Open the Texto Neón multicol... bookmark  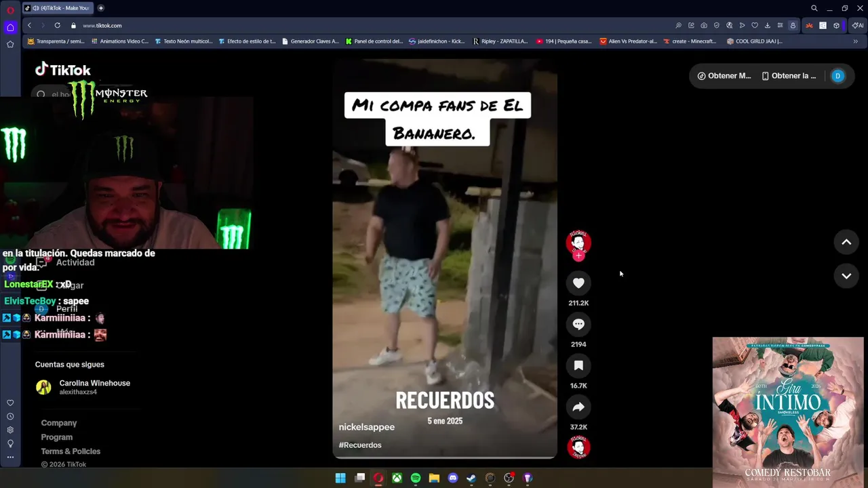click(x=184, y=41)
